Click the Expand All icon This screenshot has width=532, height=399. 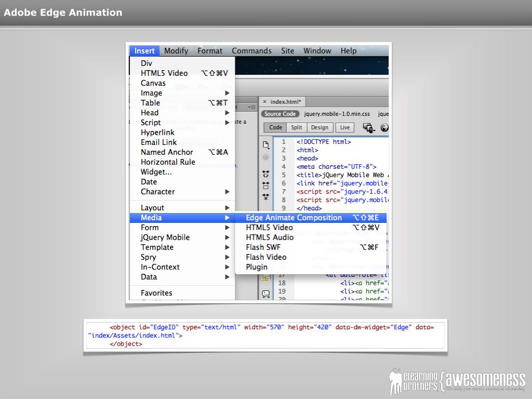[x=265, y=197]
